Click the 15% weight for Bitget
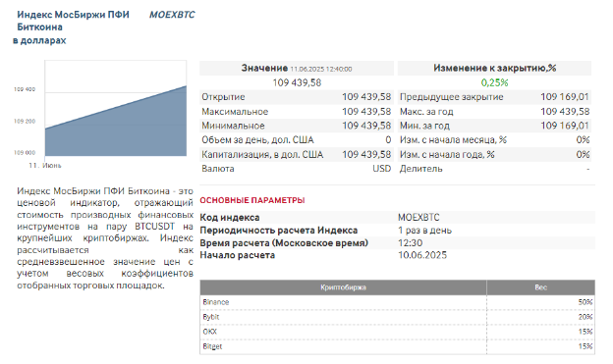The width and height of the screenshot is (613, 364). click(585, 346)
